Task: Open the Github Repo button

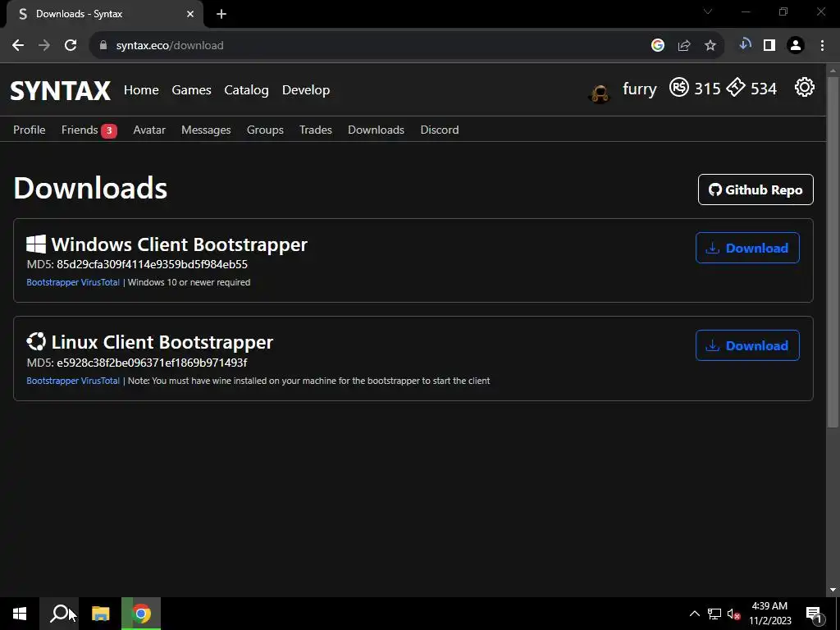Action: (x=756, y=189)
